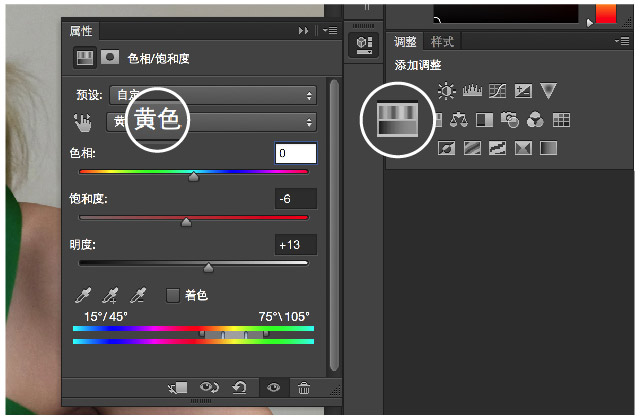640x418 pixels.
Task: Switch to the 调整 tab
Action: (x=405, y=41)
